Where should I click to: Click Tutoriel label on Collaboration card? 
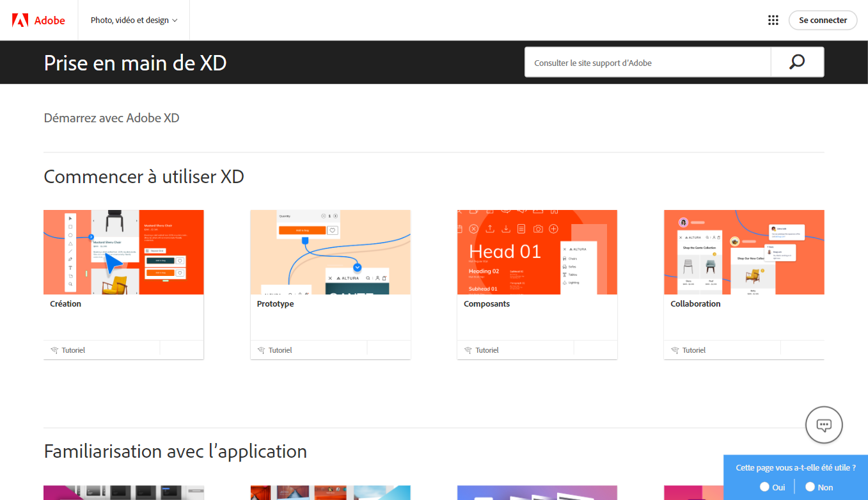tap(694, 350)
